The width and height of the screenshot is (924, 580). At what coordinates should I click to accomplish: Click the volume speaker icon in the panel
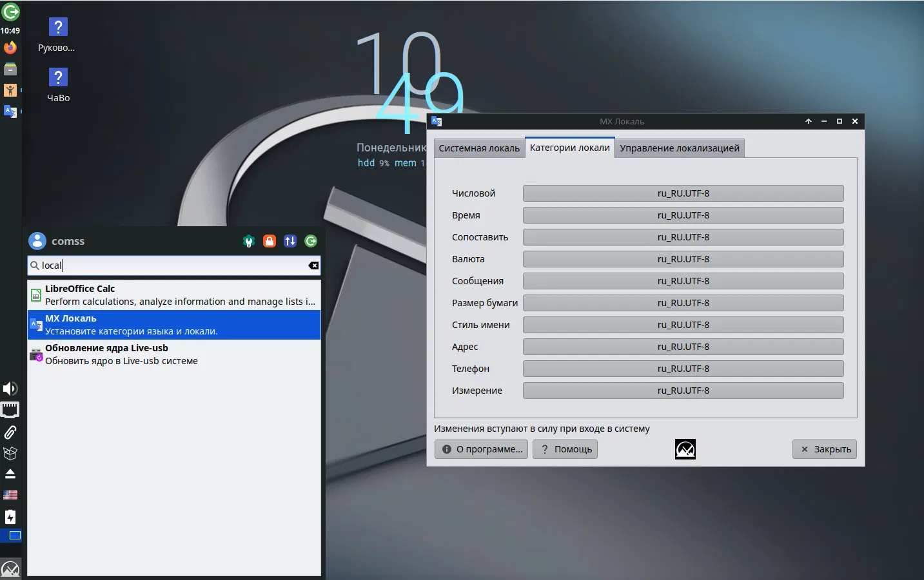pos(10,389)
